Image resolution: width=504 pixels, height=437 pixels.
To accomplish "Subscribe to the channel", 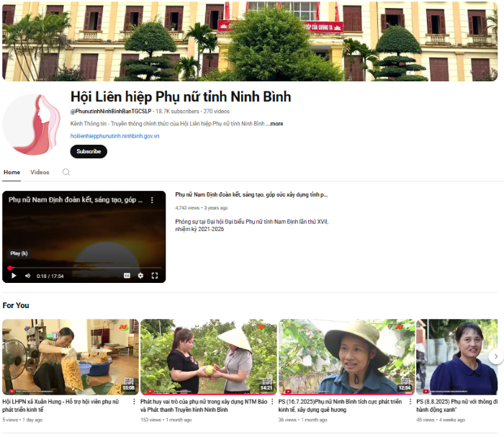I will click(89, 151).
